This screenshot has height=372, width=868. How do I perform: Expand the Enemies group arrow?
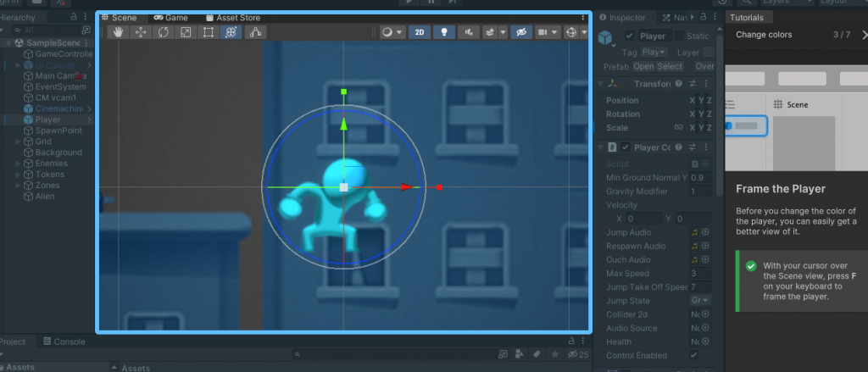click(x=19, y=164)
